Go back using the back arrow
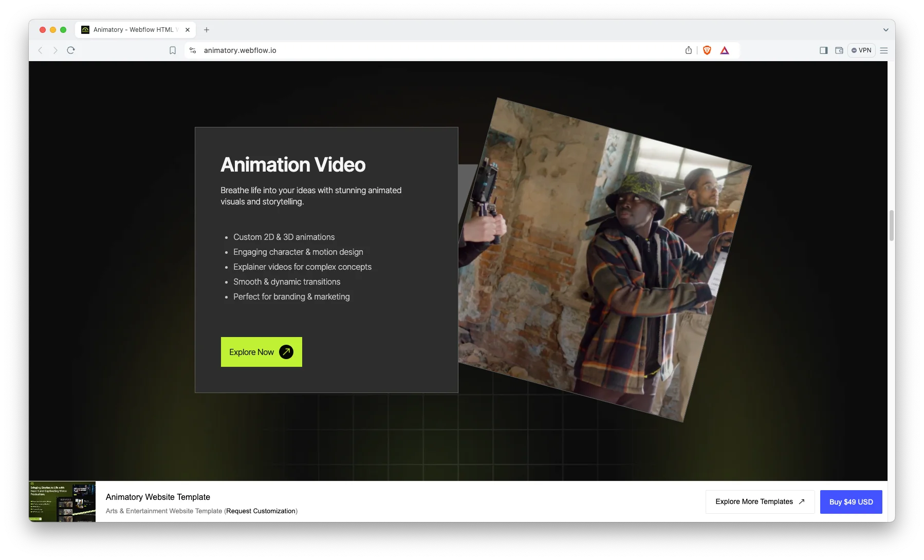The width and height of the screenshot is (924, 560). [41, 50]
